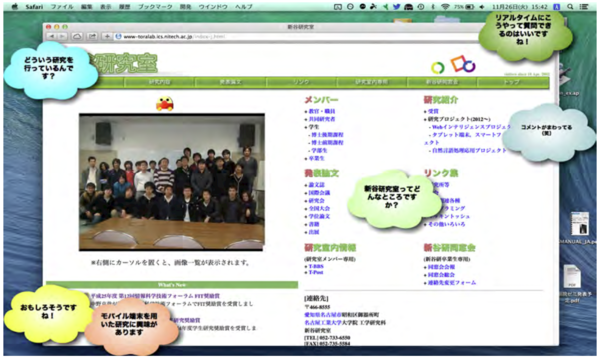
Task: Open the Twitter bird menu bar icon
Action: pos(397,7)
